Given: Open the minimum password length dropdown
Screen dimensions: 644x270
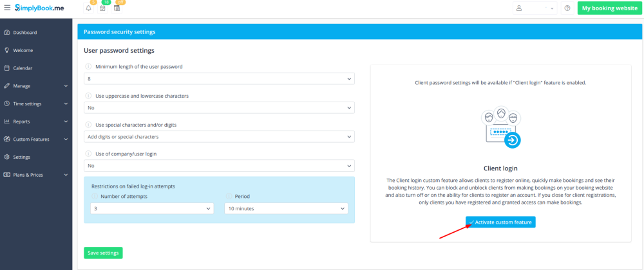Looking at the screenshot, I should point(219,78).
